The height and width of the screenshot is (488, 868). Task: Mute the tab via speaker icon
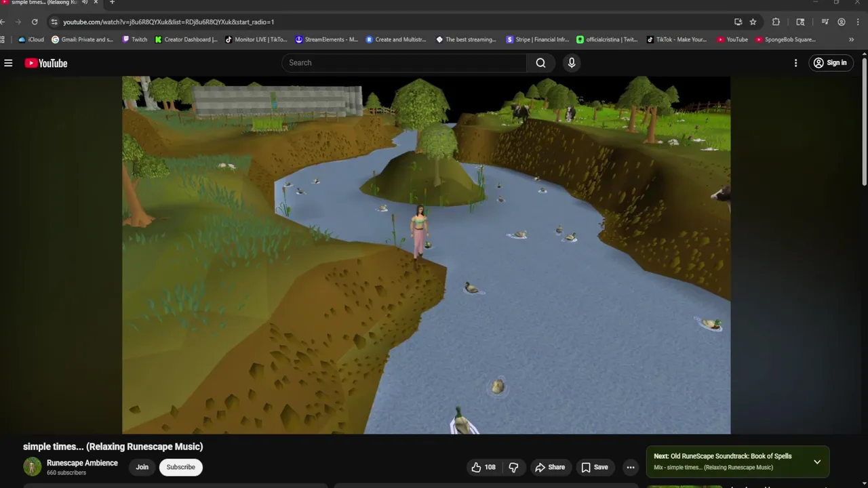(x=85, y=3)
